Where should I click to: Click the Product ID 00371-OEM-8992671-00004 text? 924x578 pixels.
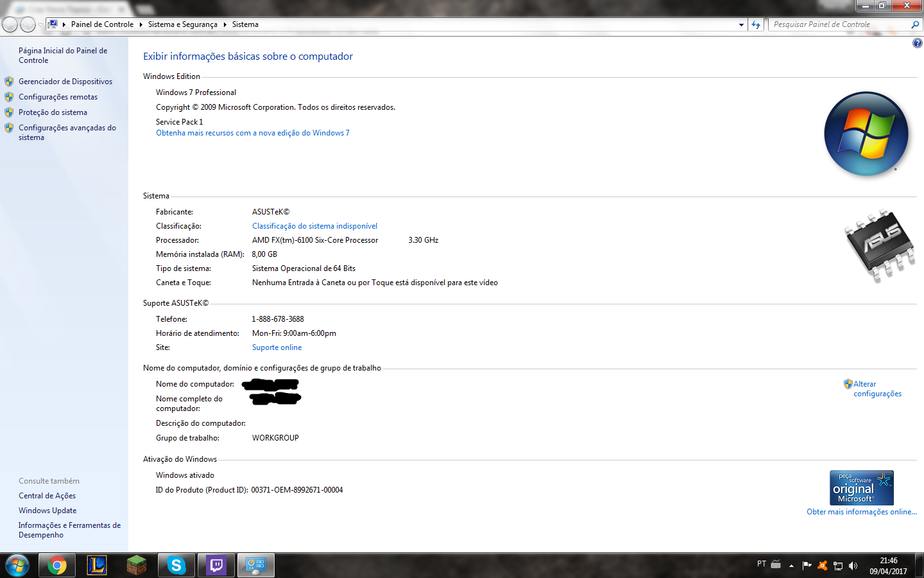tap(297, 490)
